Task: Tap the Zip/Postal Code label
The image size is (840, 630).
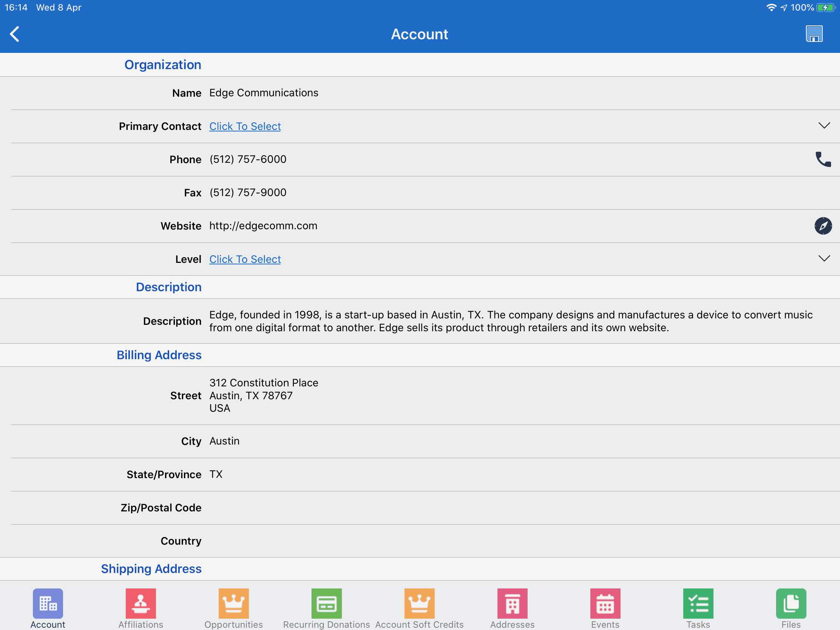Action: [x=161, y=508]
